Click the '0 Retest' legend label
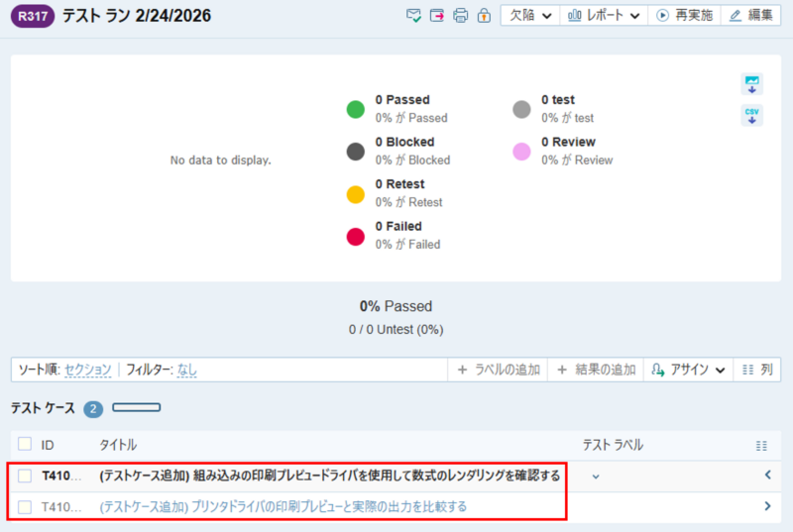The height and width of the screenshot is (532, 793). click(x=400, y=184)
